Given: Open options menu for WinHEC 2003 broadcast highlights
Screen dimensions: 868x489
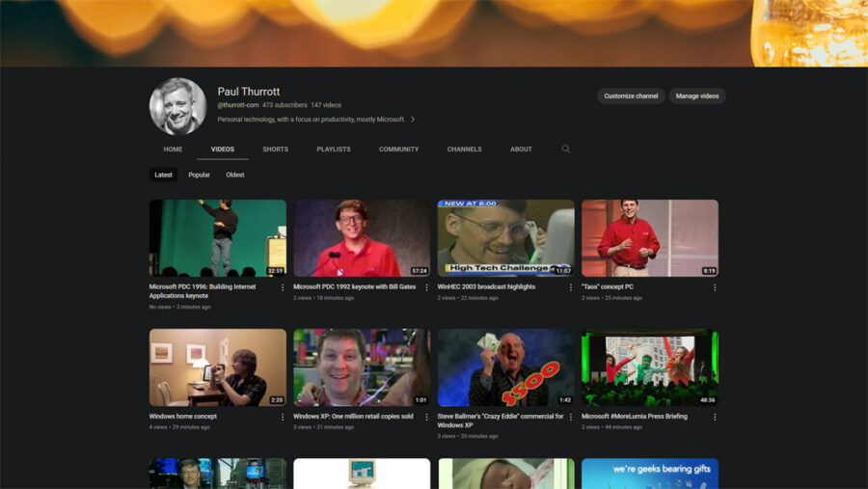Looking at the screenshot, I should [x=571, y=287].
